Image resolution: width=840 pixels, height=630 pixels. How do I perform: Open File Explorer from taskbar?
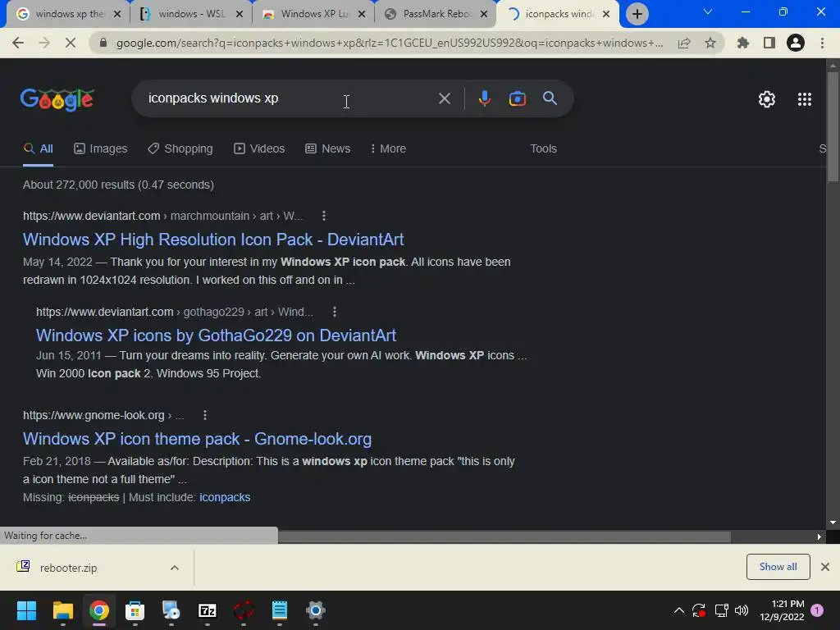(62, 610)
